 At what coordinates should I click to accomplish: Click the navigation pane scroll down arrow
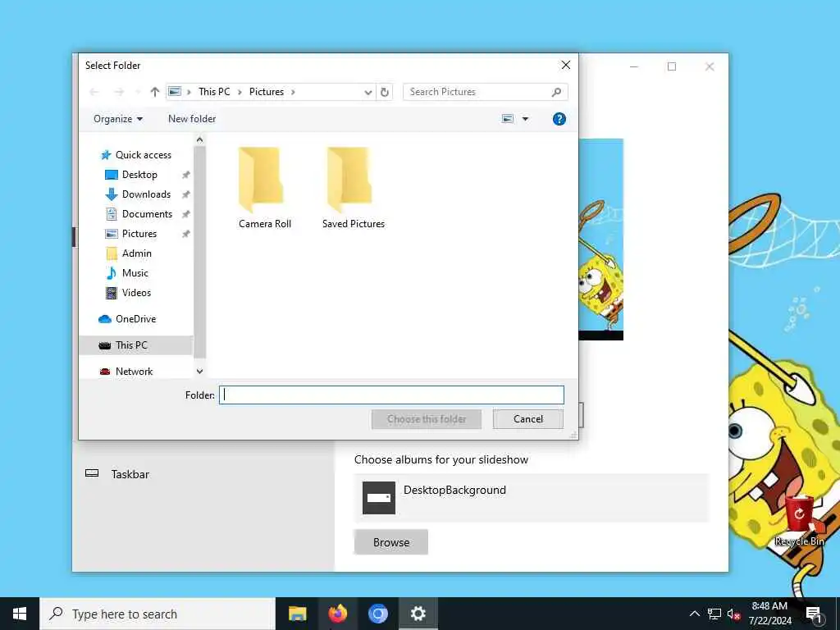(200, 372)
